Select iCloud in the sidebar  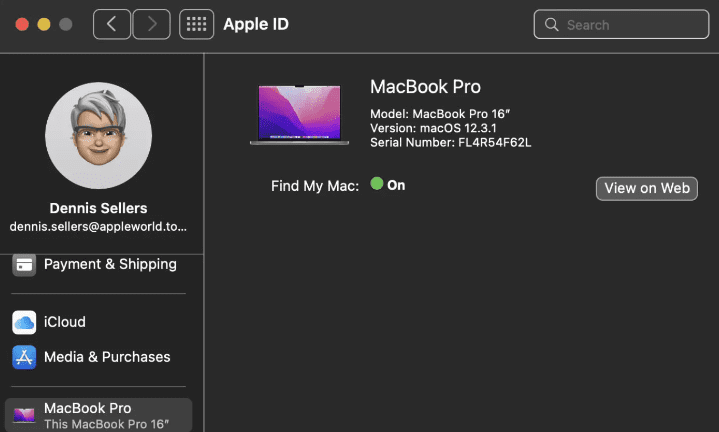[65, 323]
